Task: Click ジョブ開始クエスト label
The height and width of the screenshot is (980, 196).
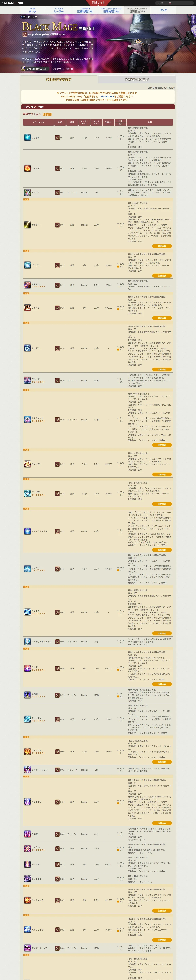Action: 34,69
